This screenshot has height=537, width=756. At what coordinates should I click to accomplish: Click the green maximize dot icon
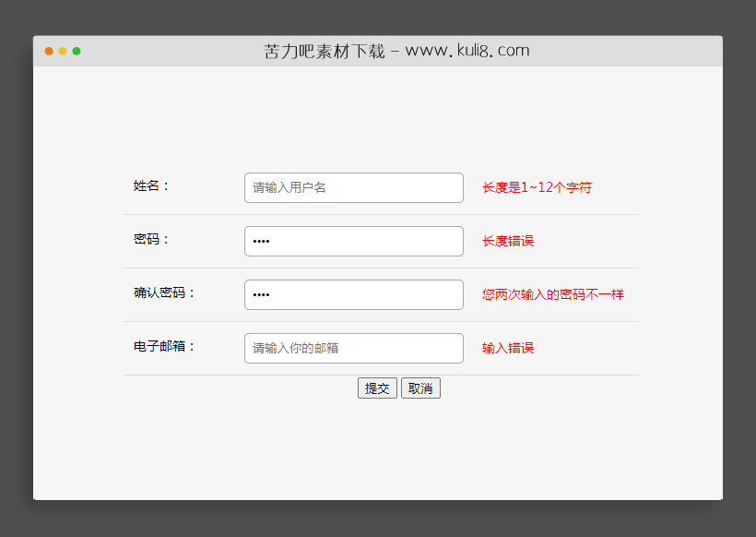click(x=77, y=52)
